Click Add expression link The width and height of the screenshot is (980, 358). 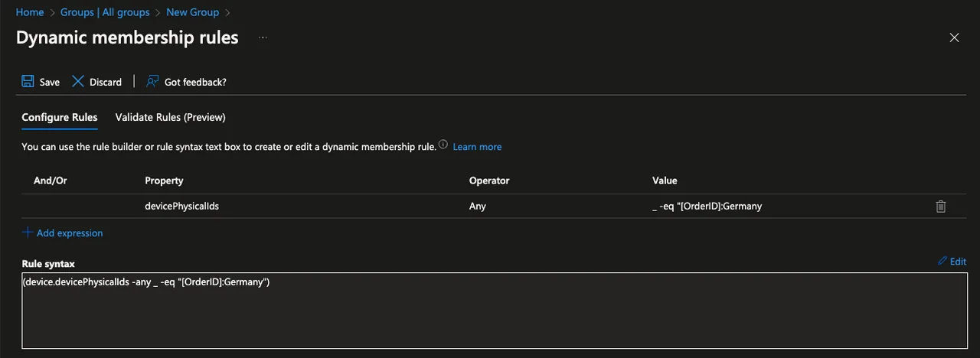(x=70, y=233)
